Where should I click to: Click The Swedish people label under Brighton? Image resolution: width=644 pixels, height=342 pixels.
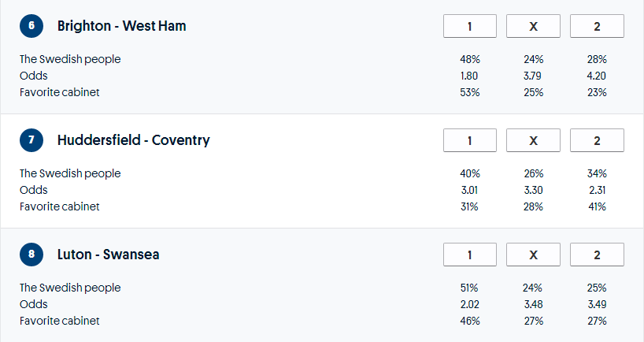coord(70,59)
